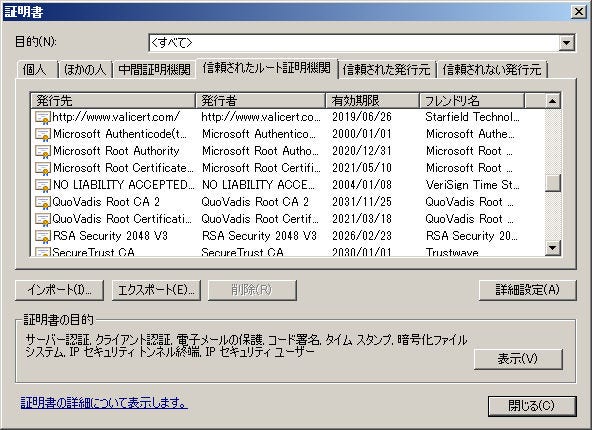This screenshot has height=430, width=592.
Task: Click the 閉じる(C) button
Action: pos(532,406)
